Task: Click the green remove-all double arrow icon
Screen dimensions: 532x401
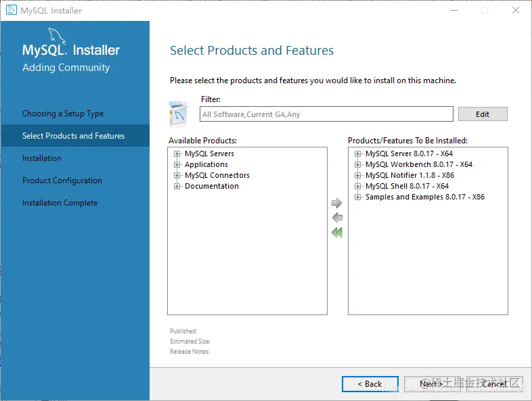Action: click(337, 233)
